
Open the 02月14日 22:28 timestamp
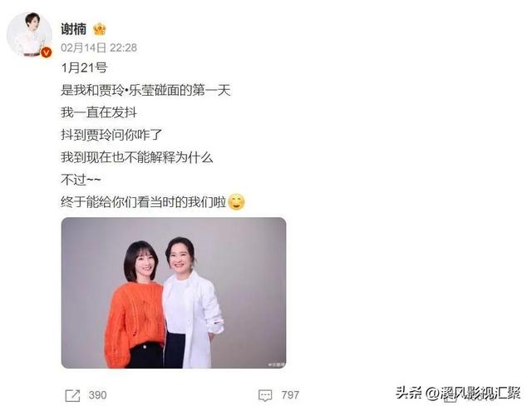[x=99, y=48]
